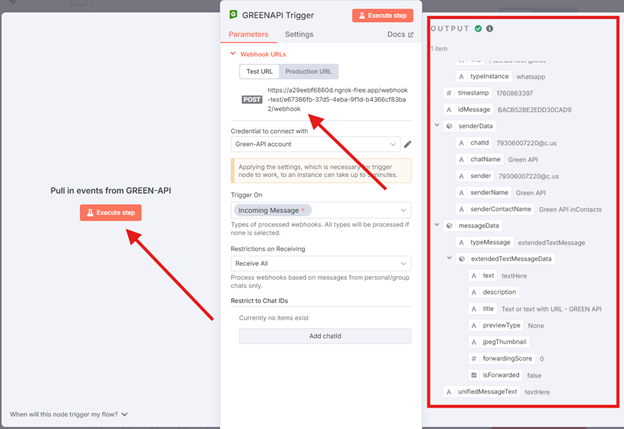The image size is (624, 429).
Task: Click the green success checkmark beside OUTPUT
Action: (479, 28)
